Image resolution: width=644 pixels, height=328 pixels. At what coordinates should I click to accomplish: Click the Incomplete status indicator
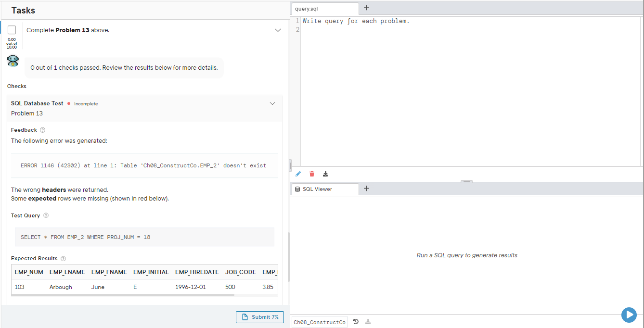tap(83, 103)
